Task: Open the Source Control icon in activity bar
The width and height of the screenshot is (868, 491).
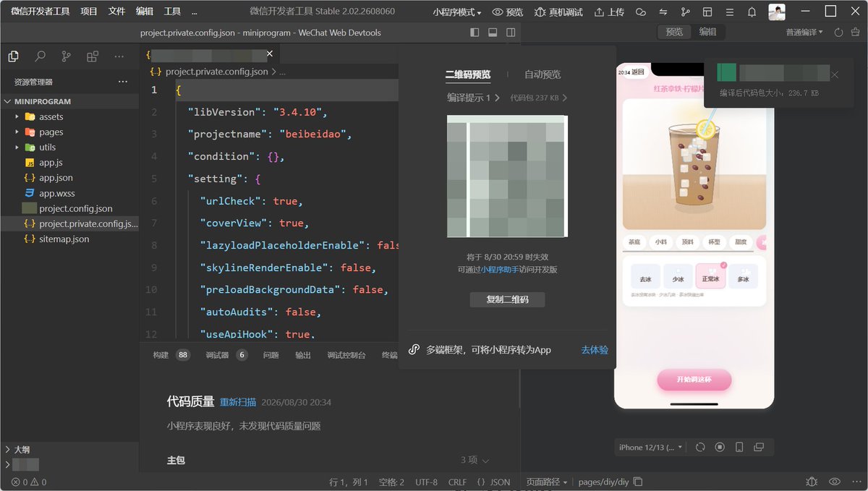Action: (67, 56)
